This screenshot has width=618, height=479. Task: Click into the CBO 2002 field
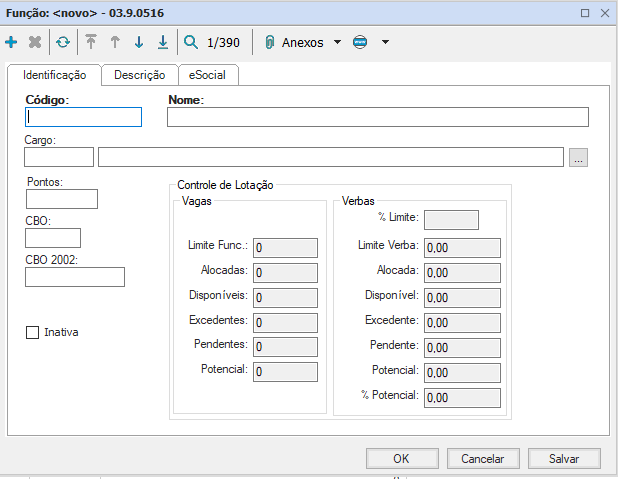[x=75, y=277]
